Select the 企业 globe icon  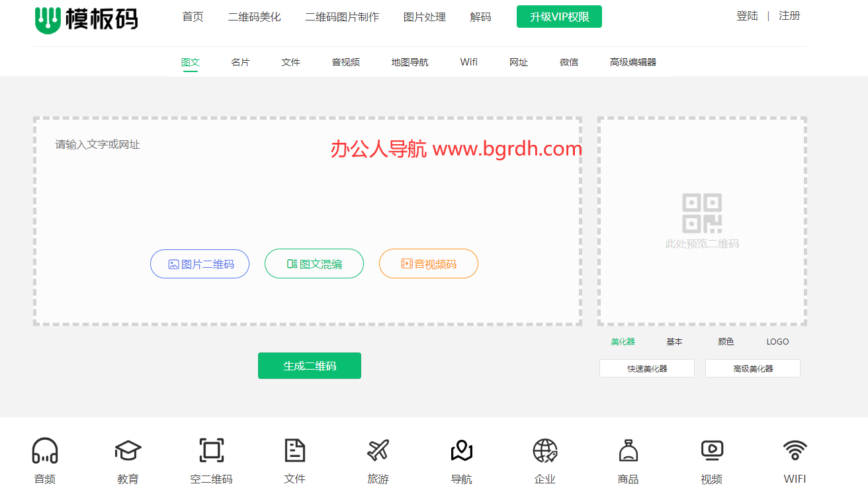544,451
